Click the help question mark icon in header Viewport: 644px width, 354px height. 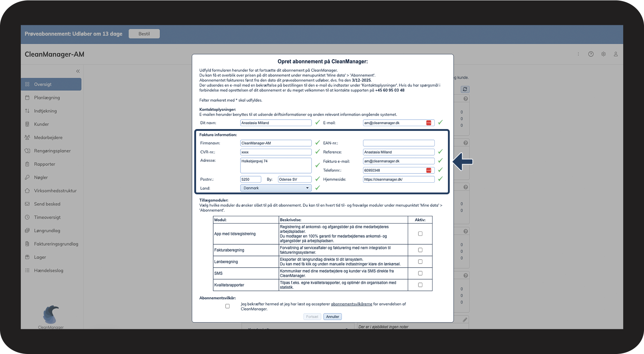tap(591, 54)
